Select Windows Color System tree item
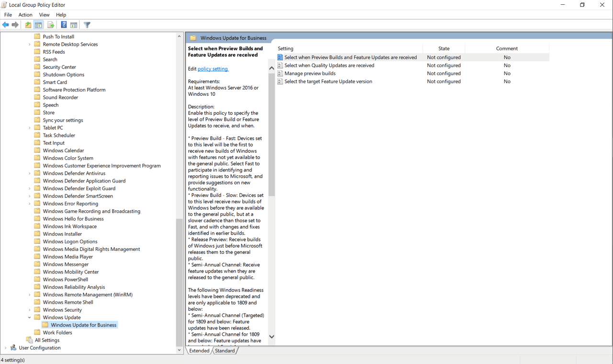The image size is (613, 364). point(68,158)
